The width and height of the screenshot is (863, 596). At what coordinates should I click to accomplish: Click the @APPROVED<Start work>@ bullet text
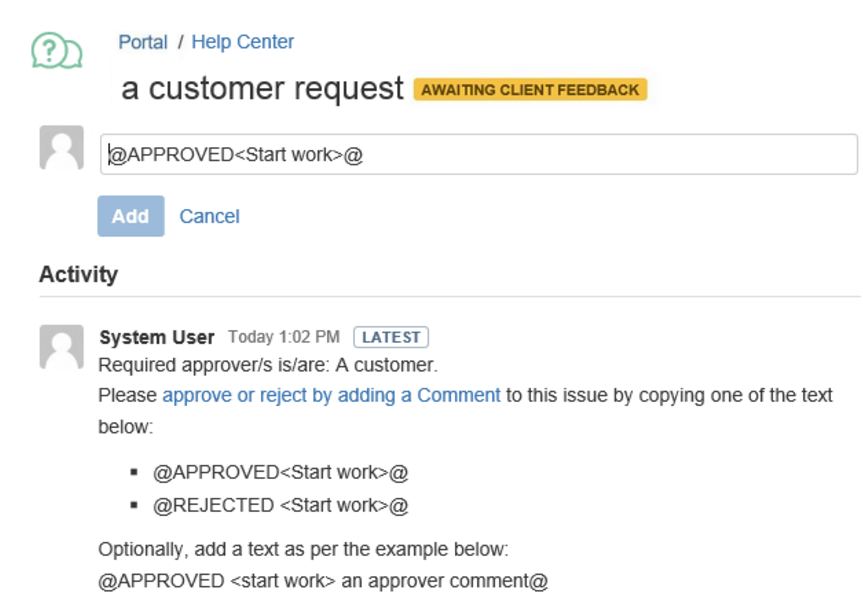click(280, 472)
